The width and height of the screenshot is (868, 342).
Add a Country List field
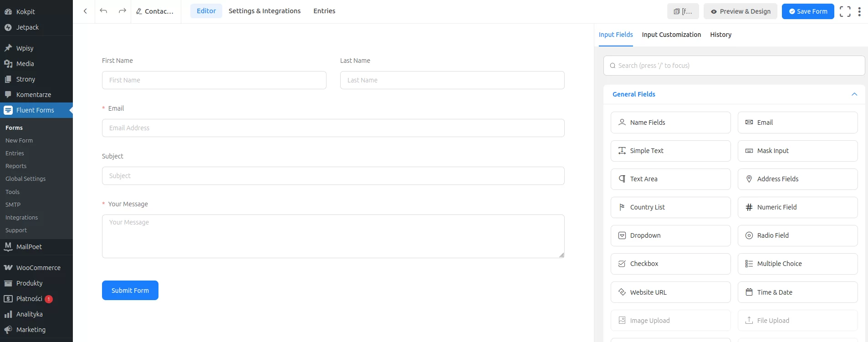670,207
